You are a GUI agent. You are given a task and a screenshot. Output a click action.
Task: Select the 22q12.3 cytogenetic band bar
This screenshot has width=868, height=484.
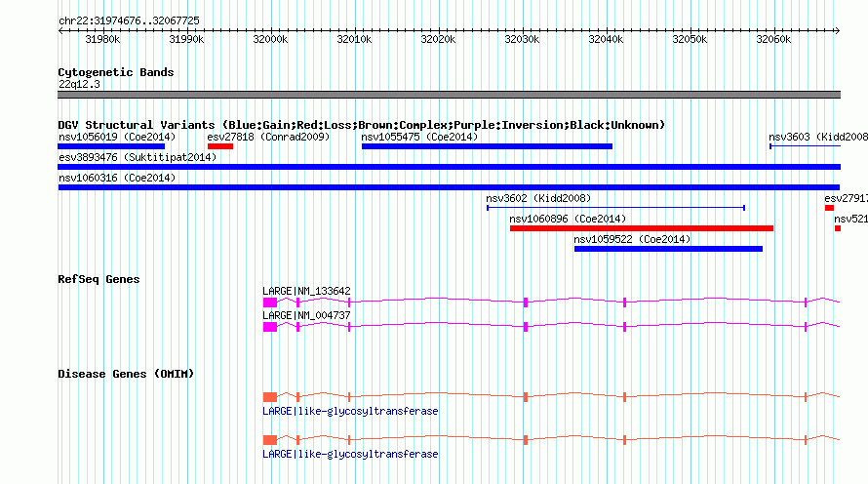pyautogui.click(x=449, y=95)
